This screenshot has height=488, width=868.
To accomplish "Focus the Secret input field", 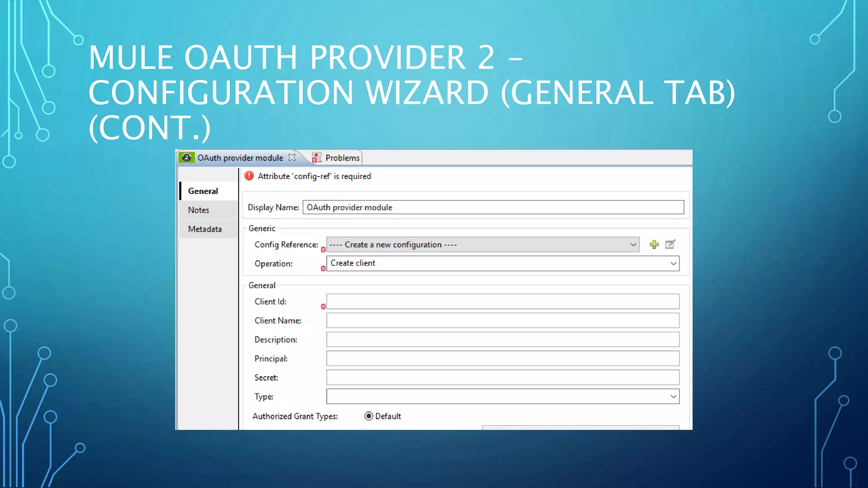I will tap(503, 377).
